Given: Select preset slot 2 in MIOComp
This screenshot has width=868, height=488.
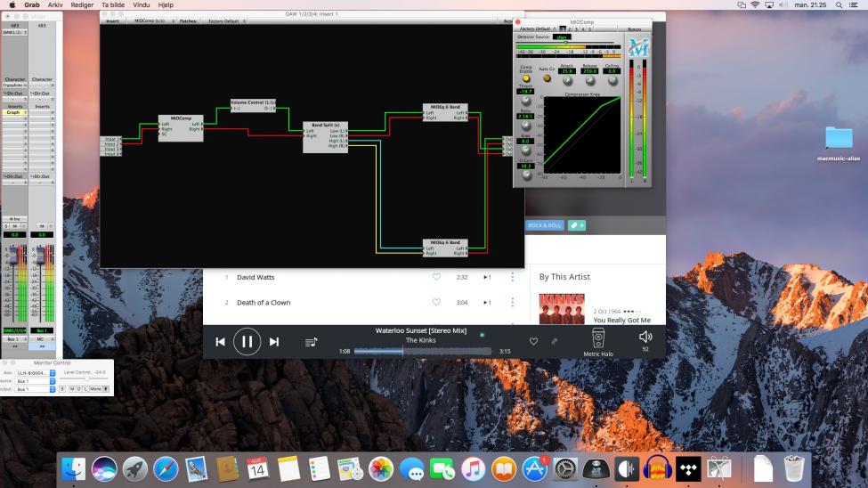Looking at the screenshot, I should tap(569, 29).
